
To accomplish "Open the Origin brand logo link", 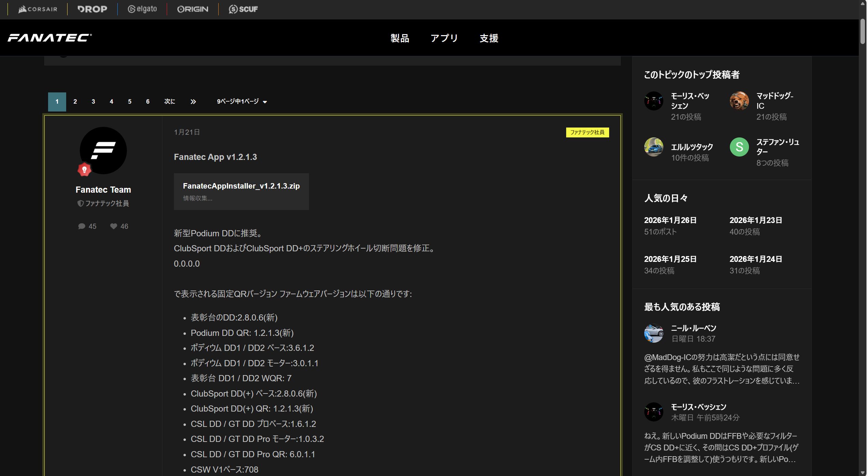I will 193,9.
